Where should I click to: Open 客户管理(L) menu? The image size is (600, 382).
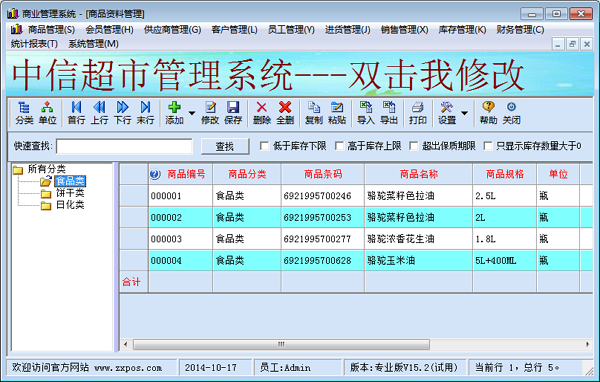[235, 29]
